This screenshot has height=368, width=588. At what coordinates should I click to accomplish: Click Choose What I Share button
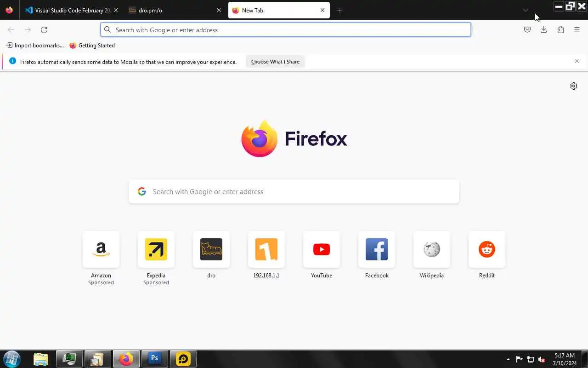pyautogui.click(x=275, y=62)
